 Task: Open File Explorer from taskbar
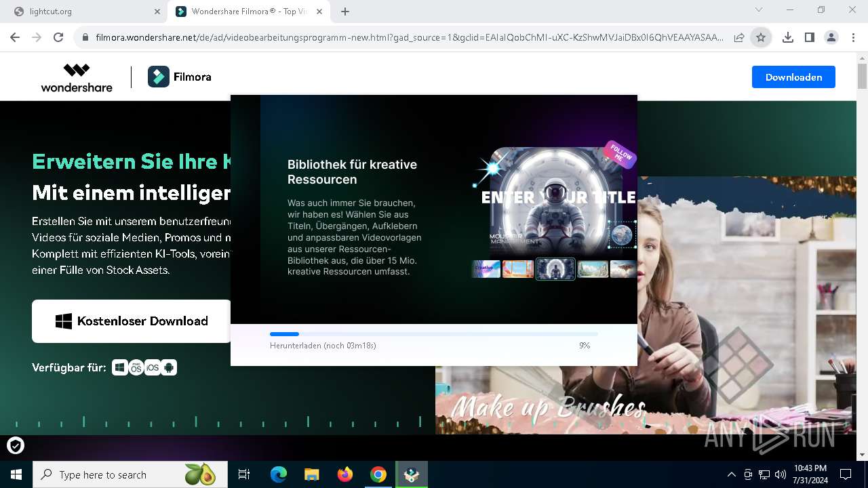(x=311, y=474)
